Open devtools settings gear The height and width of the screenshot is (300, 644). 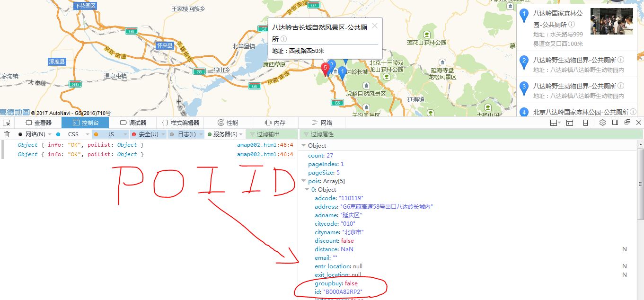602,123
